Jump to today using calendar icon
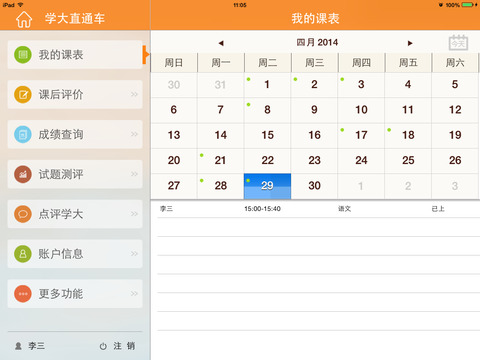This screenshot has height=360, width=480. (x=458, y=43)
